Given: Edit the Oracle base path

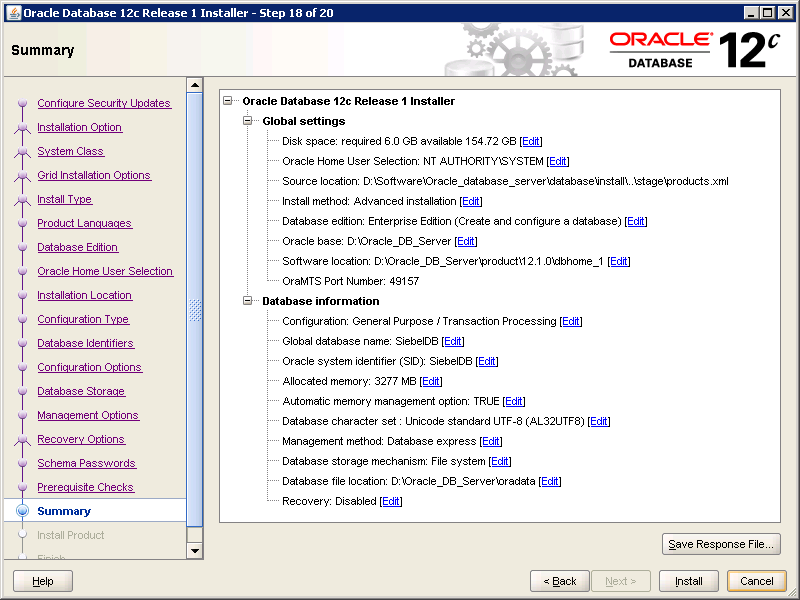Looking at the screenshot, I should point(465,241).
